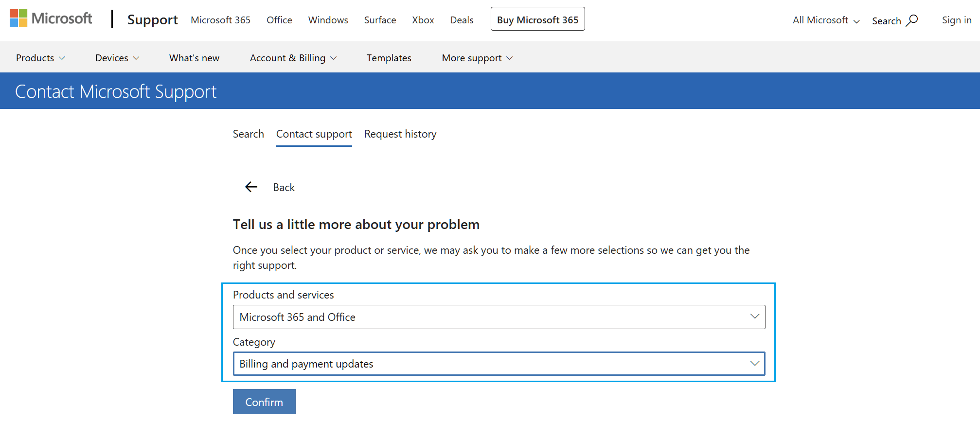
Task: Open the Products dropdown menu
Action: click(40, 58)
